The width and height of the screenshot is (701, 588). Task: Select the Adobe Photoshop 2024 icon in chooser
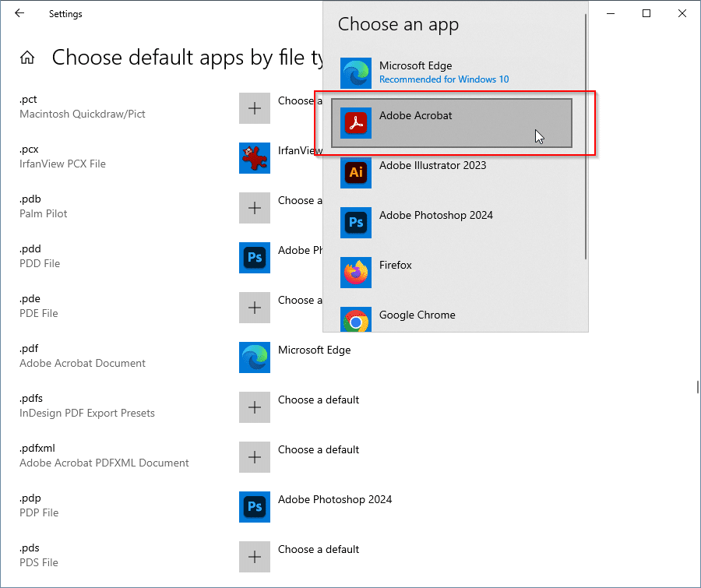(355, 223)
